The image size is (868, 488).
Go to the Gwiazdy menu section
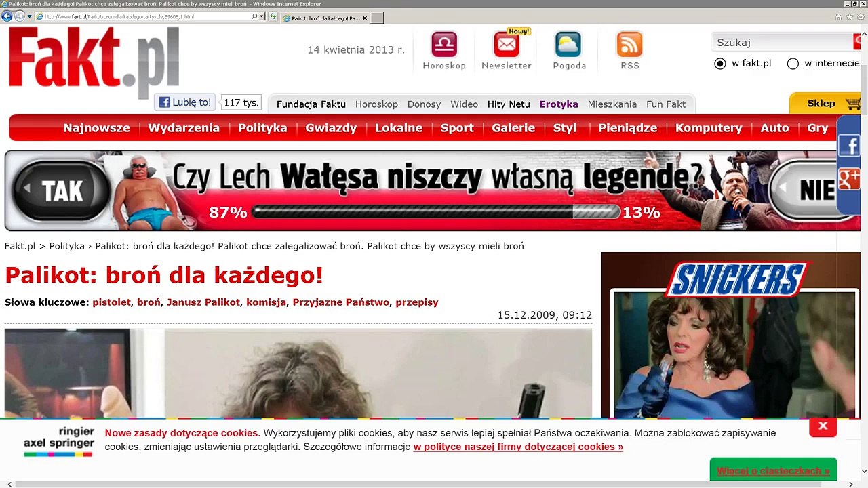[331, 128]
